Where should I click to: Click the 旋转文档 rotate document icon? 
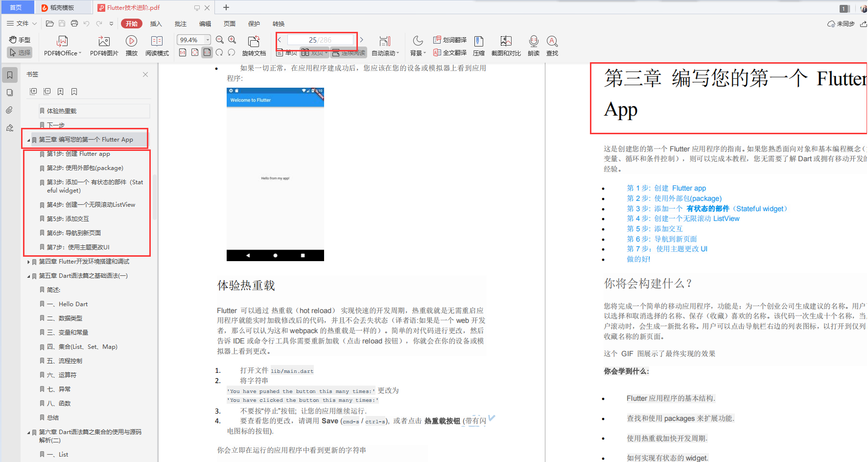[254, 41]
